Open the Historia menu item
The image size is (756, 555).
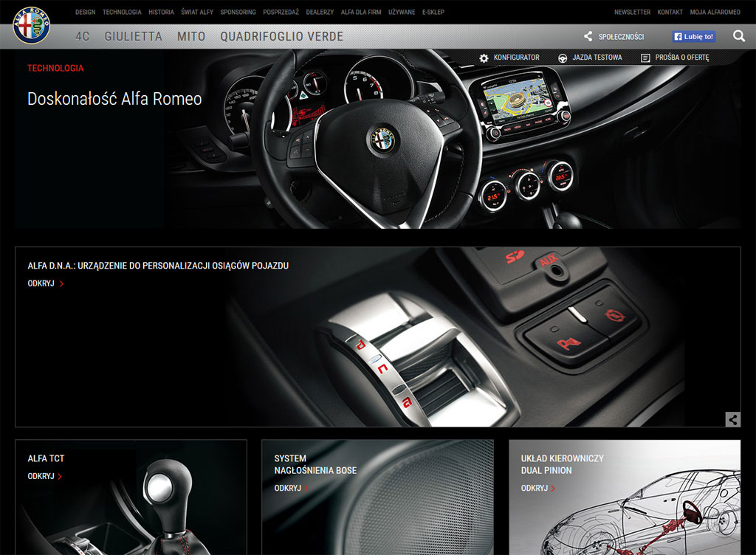pyautogui.click(x=161, y=12)
